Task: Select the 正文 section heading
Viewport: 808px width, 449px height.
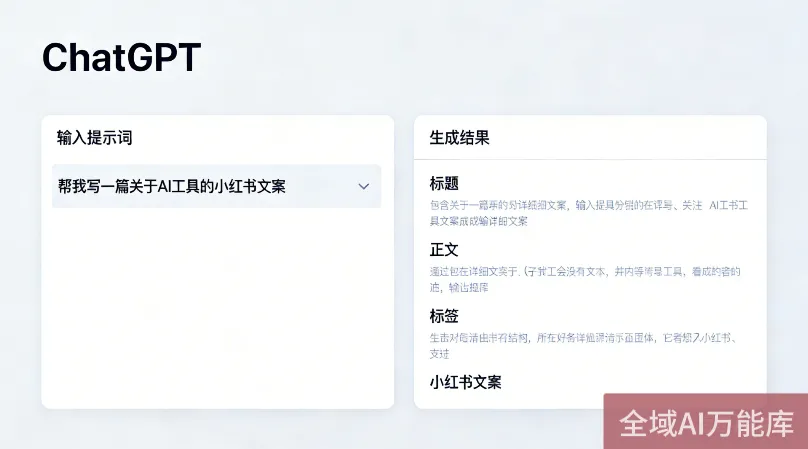Action: [444, 250]
